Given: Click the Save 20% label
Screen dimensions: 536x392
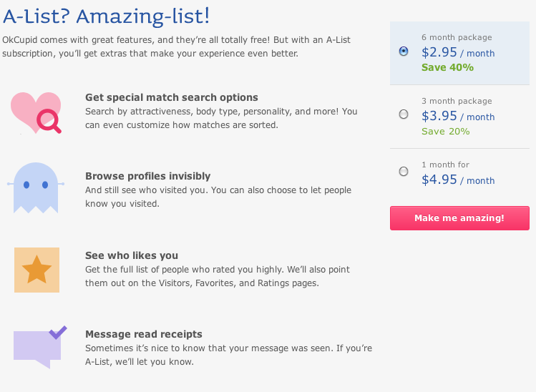Looking at the screenshot, I should tap(445, 131).
